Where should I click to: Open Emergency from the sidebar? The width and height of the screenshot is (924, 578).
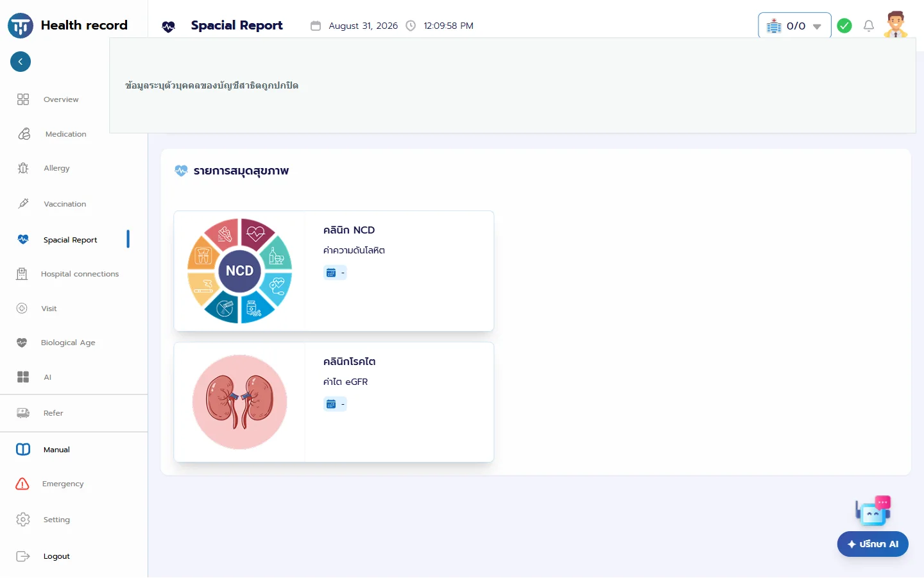(x=63, y=484)
